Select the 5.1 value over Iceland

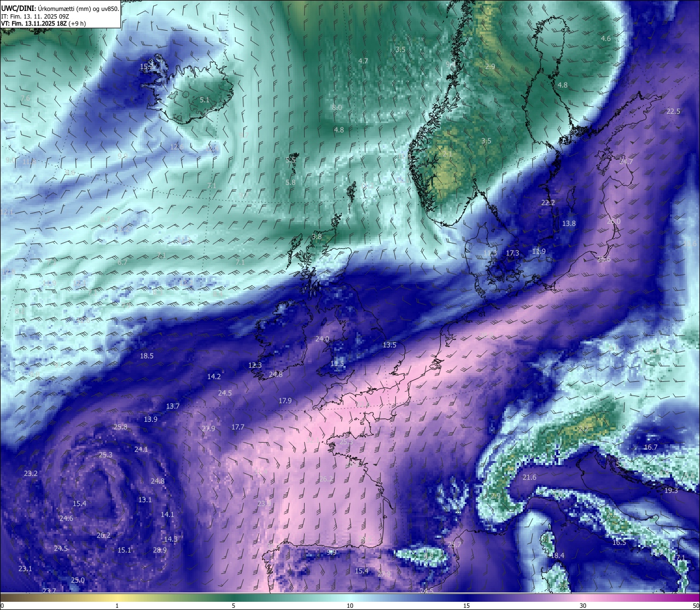click(205, 100)
